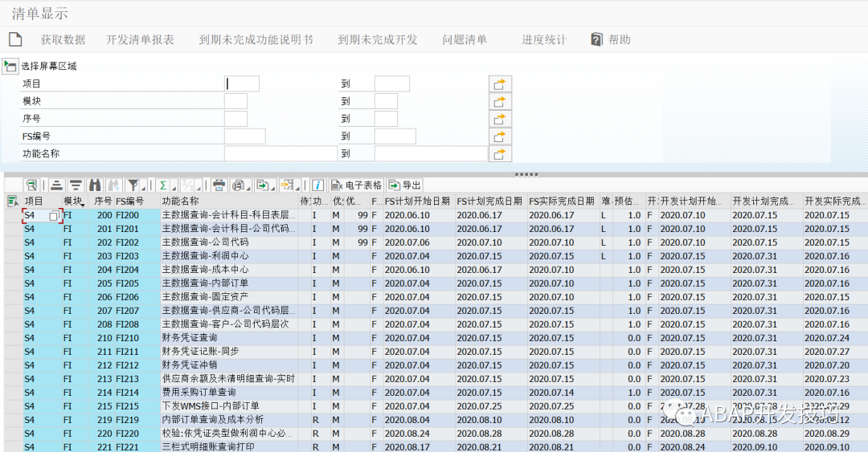Click the Export icon beside Views

click(262, 185)
